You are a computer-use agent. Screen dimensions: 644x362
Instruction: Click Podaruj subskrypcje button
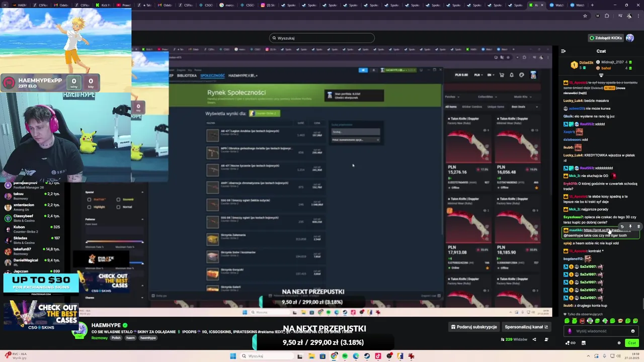point(474,327)
